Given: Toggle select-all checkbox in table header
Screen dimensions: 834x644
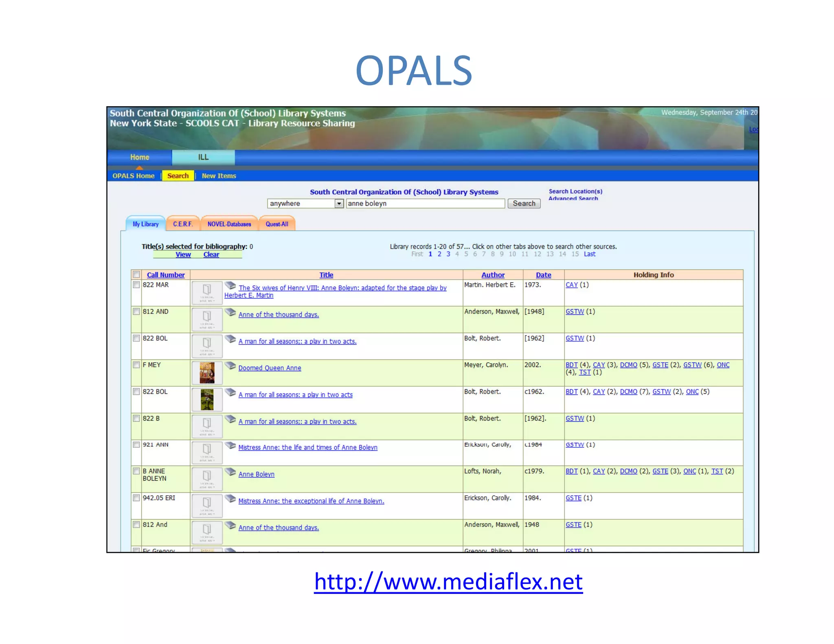Looking at the screenshot, I should click(x=136, y=275).
